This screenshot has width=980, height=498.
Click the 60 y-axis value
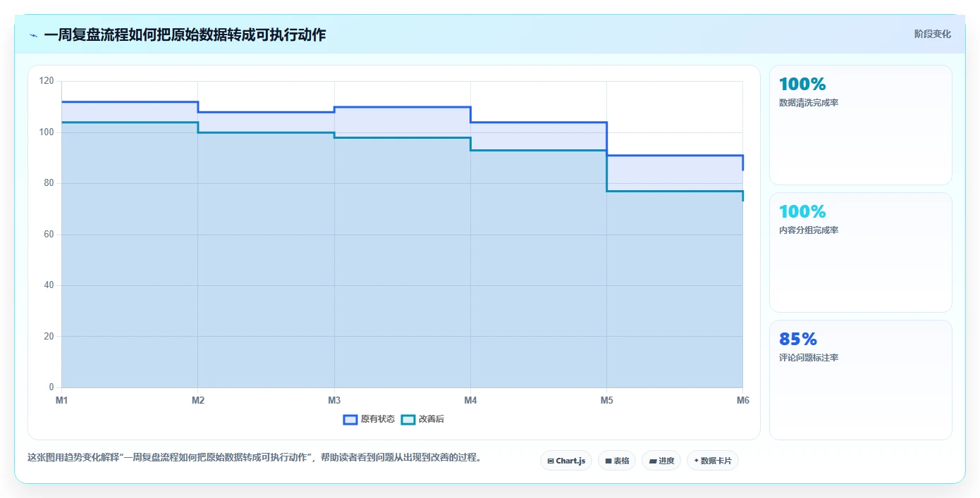click(49, 234)
